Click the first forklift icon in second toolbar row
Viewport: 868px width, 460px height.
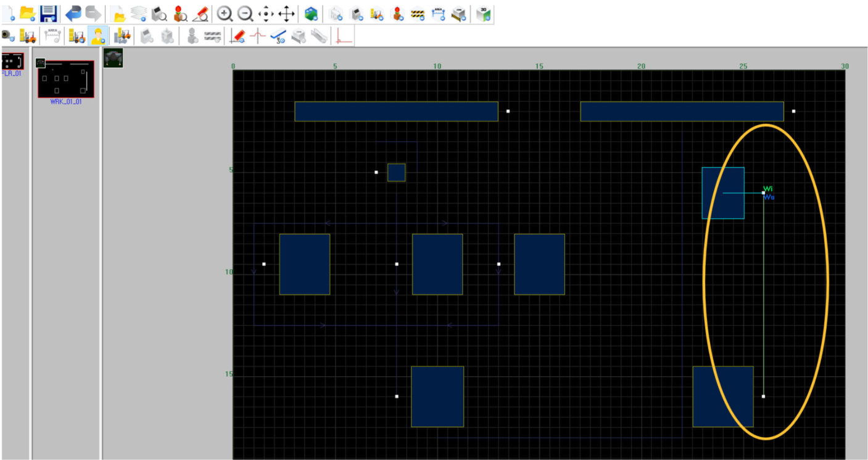click(x=28, y=36)
